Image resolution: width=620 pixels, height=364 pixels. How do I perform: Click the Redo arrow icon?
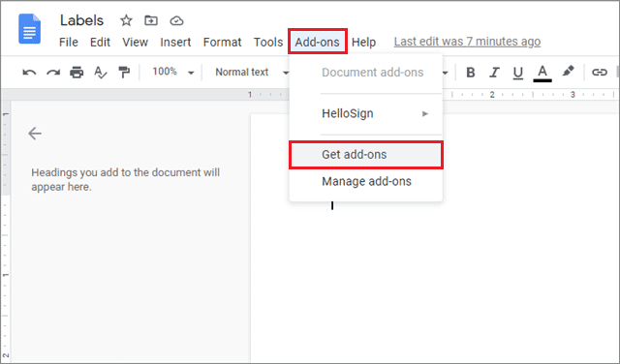point(53,73)
